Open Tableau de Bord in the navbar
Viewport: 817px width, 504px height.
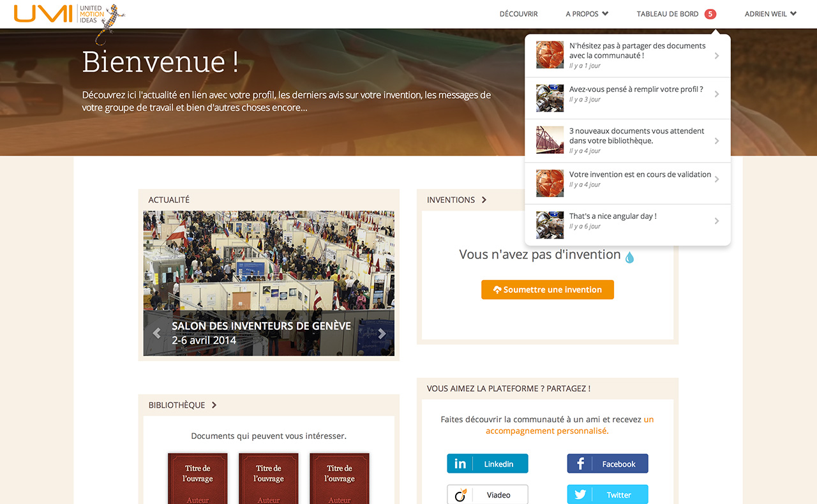(x=668, y=14)
